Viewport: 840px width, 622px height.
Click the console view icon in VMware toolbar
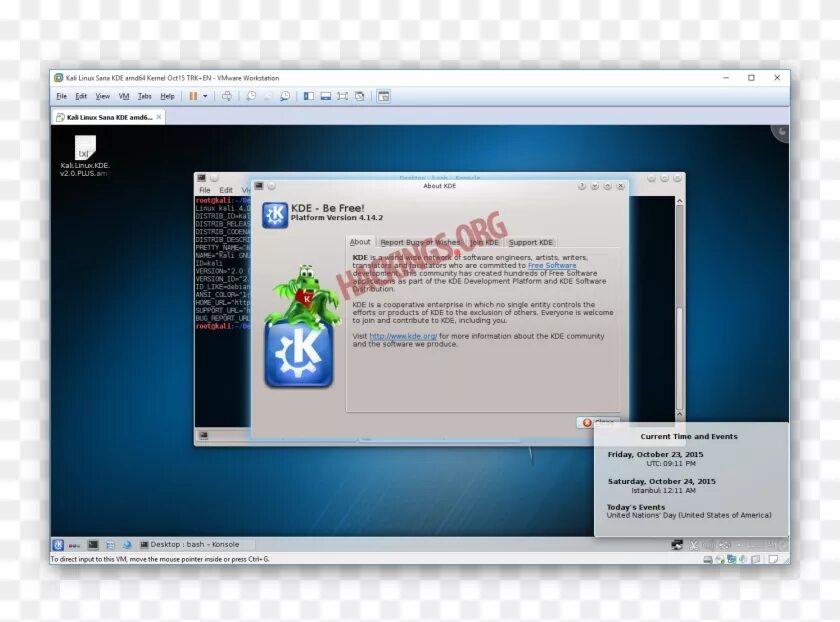coord(384,96)
